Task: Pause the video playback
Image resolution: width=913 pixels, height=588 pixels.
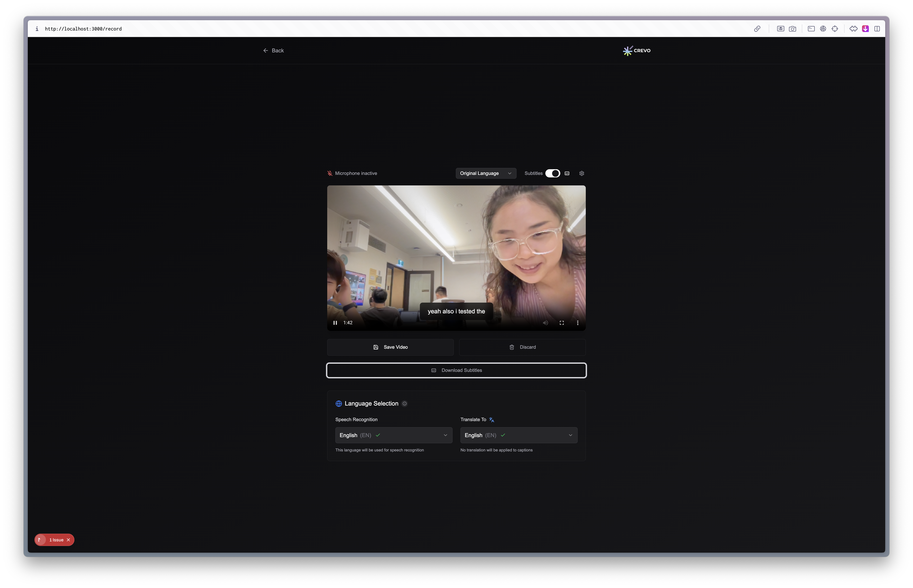Action: pyautogui.click(x=335, y=323)
